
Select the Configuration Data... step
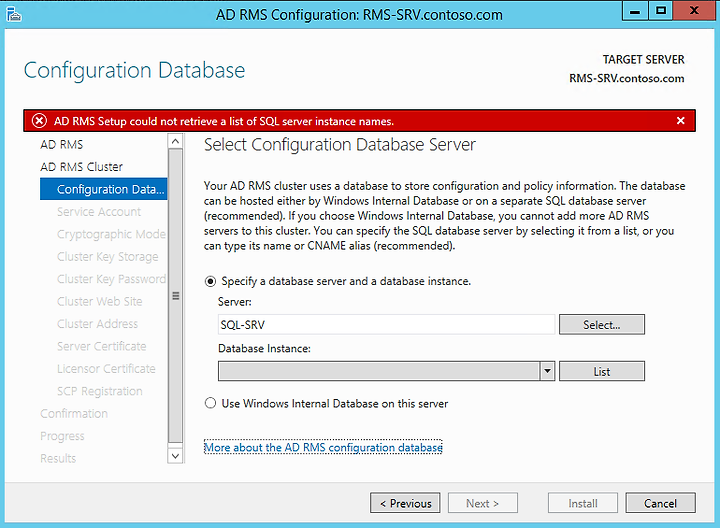pyautogui.click(x=104, y=189)
